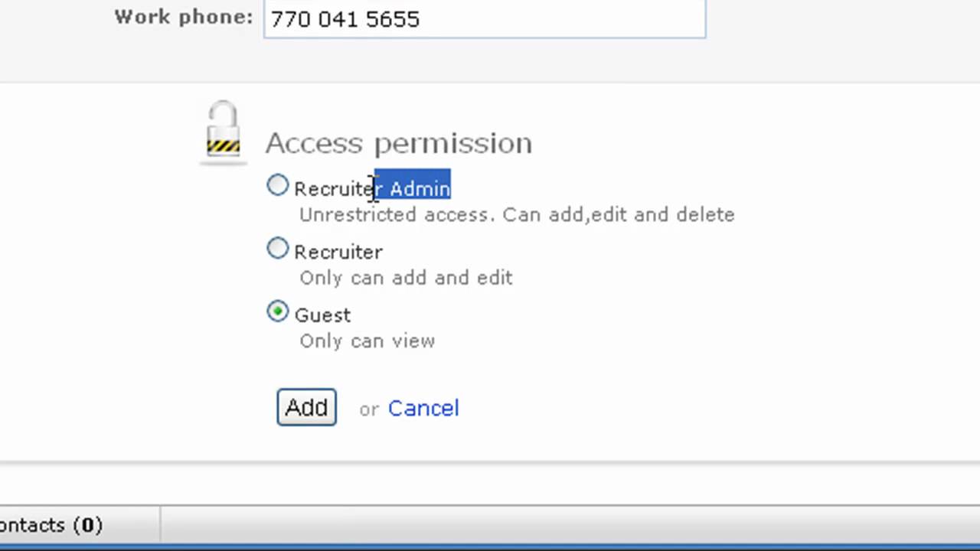Click the word "or" beside Cancel

(369, 409)
